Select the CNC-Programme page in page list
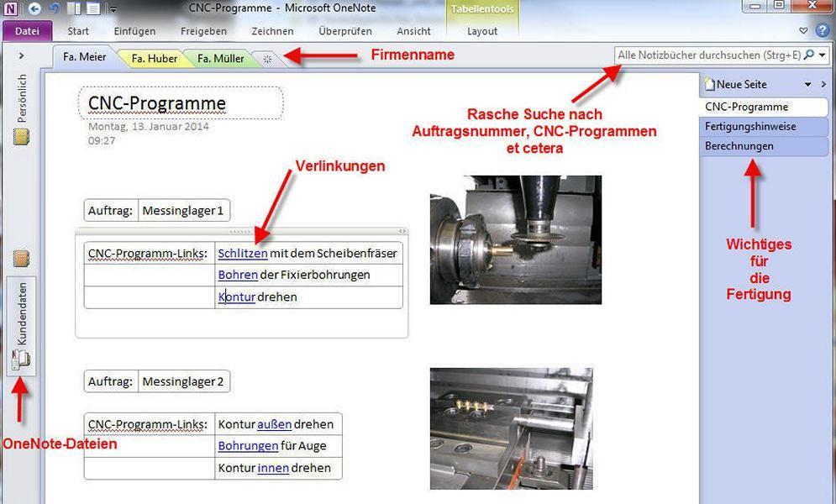 (764, 107)
